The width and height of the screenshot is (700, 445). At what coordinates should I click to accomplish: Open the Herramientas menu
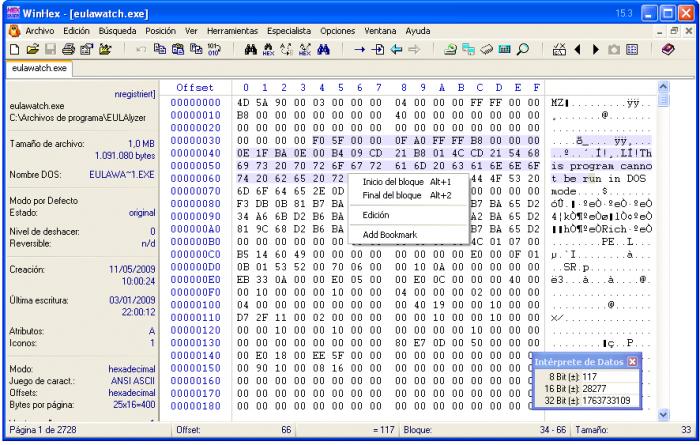pyautogui.click(x=232, y=30)
